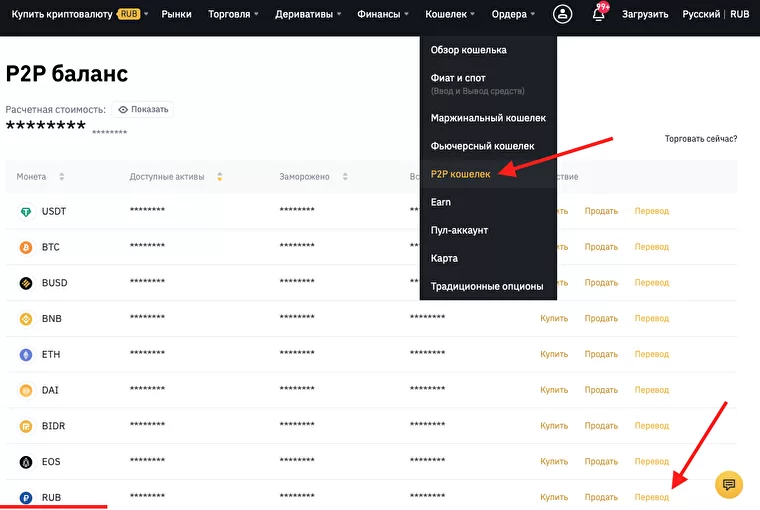
Task: Click the BTC coin icon
Action: tap(26, 247)
